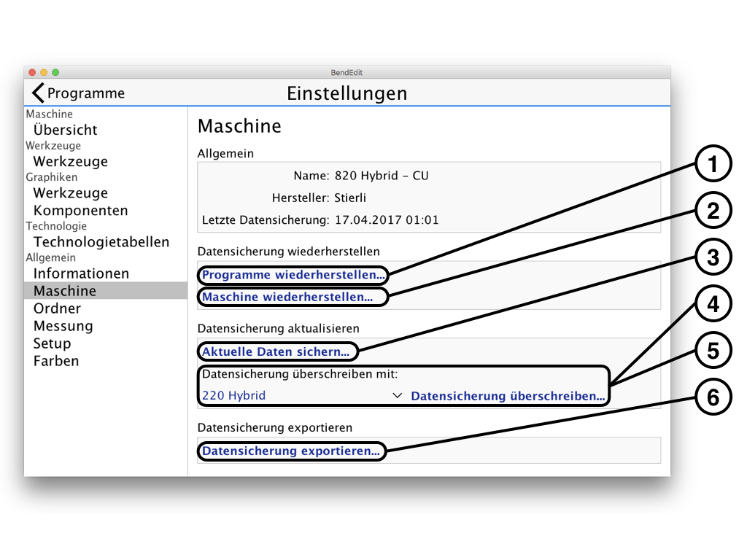Viewport: 747px width, 560px height.
Task: Click Datensicherung überschreiben button
Action: tap(508, 397)
